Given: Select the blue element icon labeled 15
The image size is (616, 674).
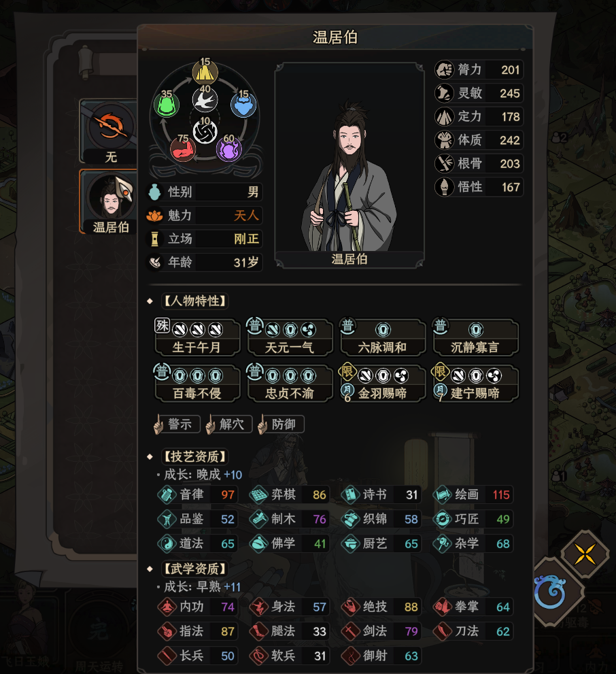Looking at the screenshot, I should coord(243,105).
